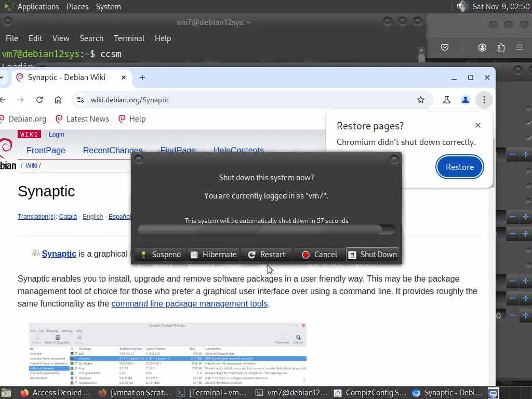Viewport: 532px width, 399px height.
Task: Click the Translation(s) link
Action: click(37, 217)
